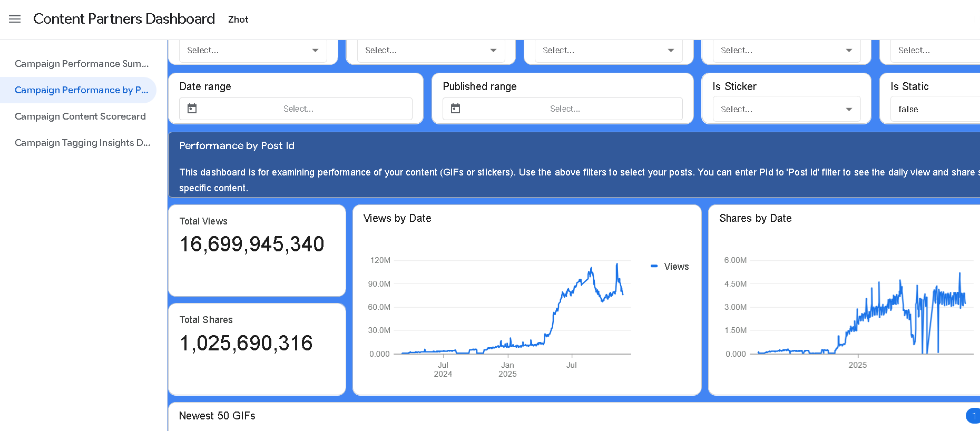The width and height of the screenshot is (980, 431).
Task: Open the Published range calendar picker icon
Action: (456, 108)
